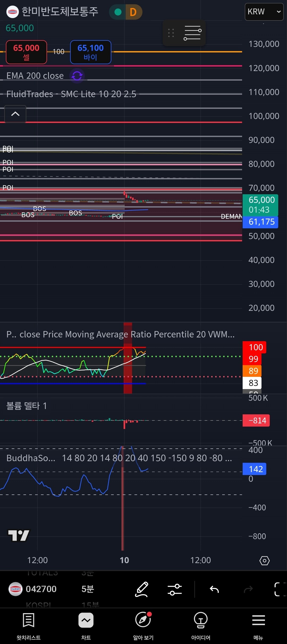
Task: Tap the green market status dot
Action: point(118,12)
